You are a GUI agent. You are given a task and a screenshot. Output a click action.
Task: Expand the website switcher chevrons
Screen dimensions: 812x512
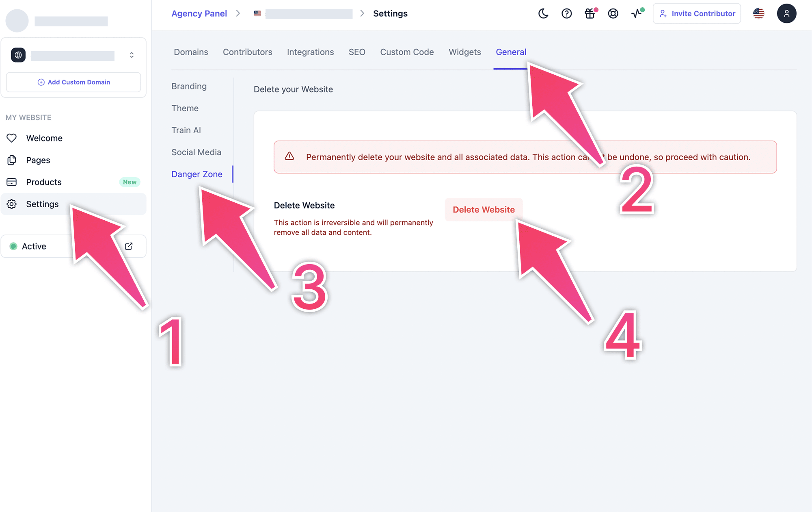tap(132, 55)
